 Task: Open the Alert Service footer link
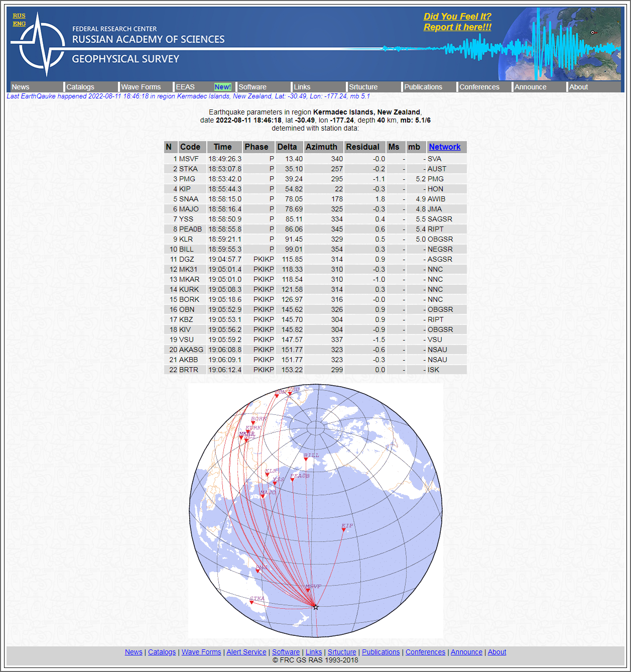click(246, 652)
